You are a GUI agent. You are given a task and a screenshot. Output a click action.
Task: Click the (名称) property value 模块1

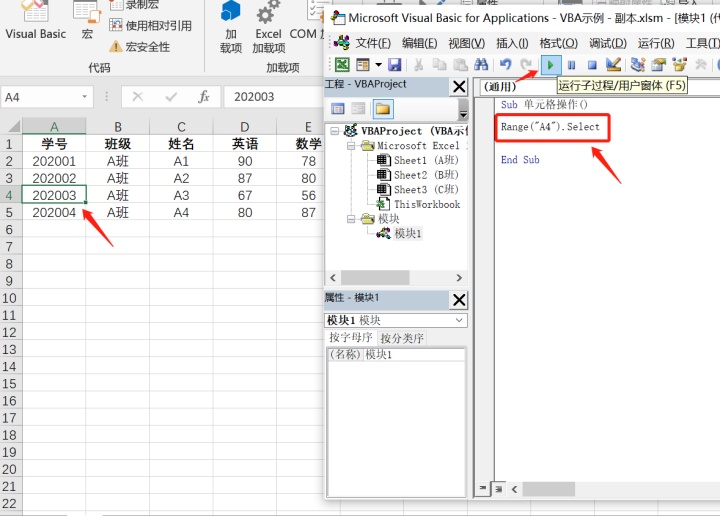(414, 354)
